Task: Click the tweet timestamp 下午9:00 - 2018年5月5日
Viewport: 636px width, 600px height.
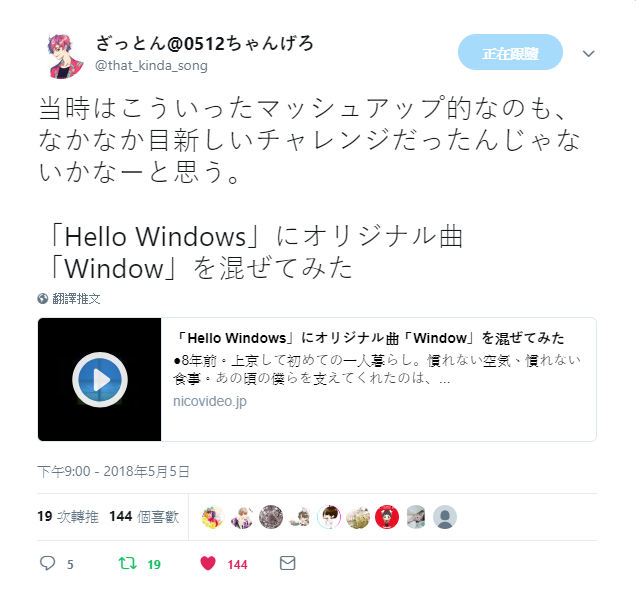Action: point(113,471)
